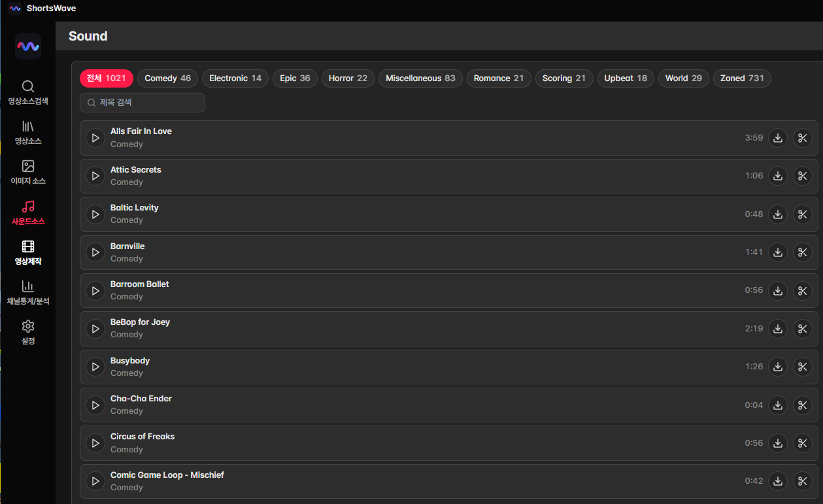The image size is (823, 504).
Task: Play the Alls Fair In Love track
Action: pos(95,138)
